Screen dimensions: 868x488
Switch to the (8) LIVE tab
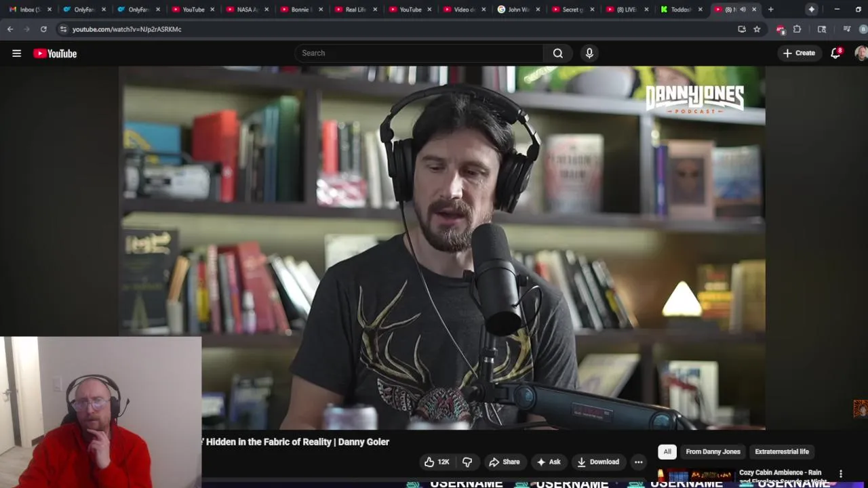[627, 9]
